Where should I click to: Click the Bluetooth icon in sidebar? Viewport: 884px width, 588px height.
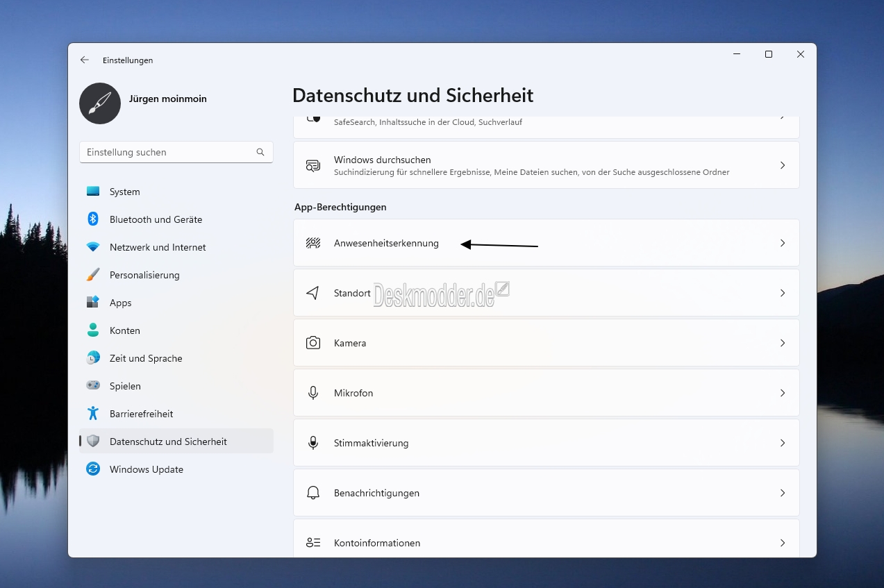pos(93,219)
